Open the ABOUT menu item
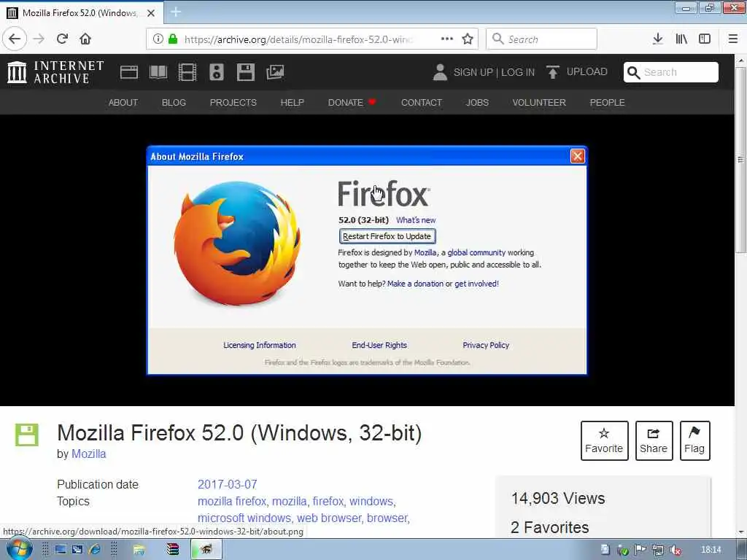This screenshot has height=560, width=747. tap(123, 102)
